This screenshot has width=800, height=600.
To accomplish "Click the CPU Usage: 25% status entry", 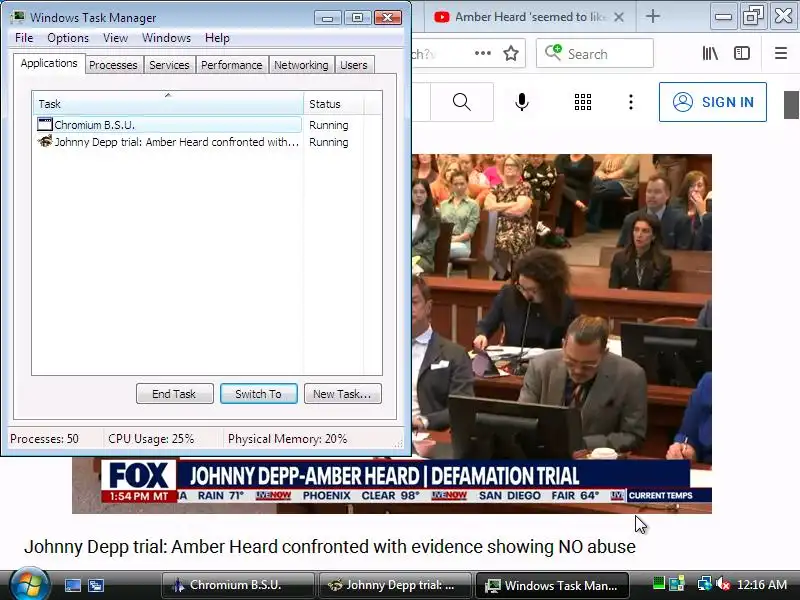I will [x=151, y=439].
